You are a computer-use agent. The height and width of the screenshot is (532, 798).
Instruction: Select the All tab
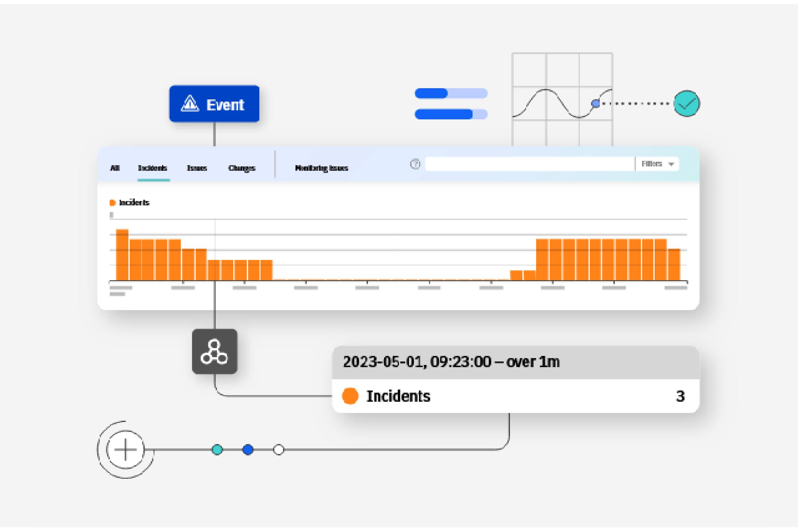(x=115, y=168)
